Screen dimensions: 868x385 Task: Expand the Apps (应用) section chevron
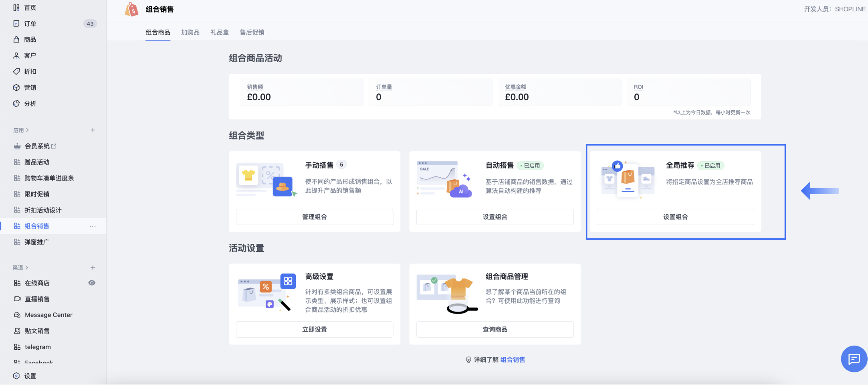pyautogui.click(x=27, y=130)
